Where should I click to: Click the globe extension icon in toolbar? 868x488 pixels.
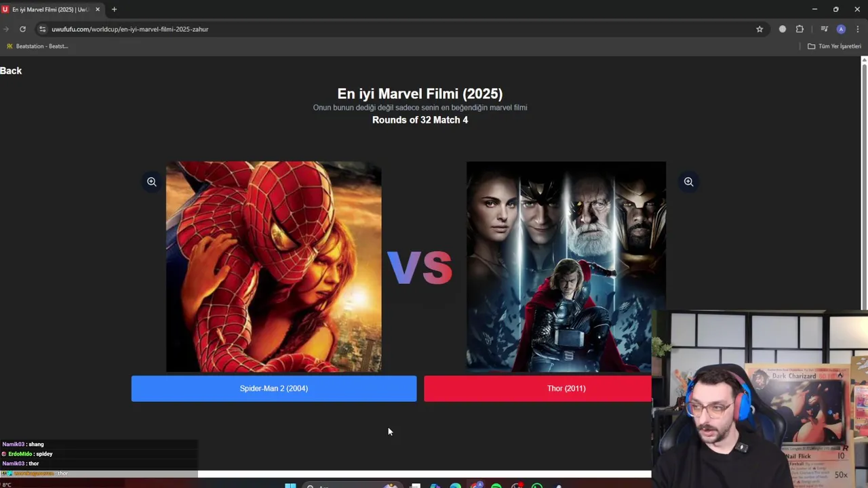tap(783, 29)
